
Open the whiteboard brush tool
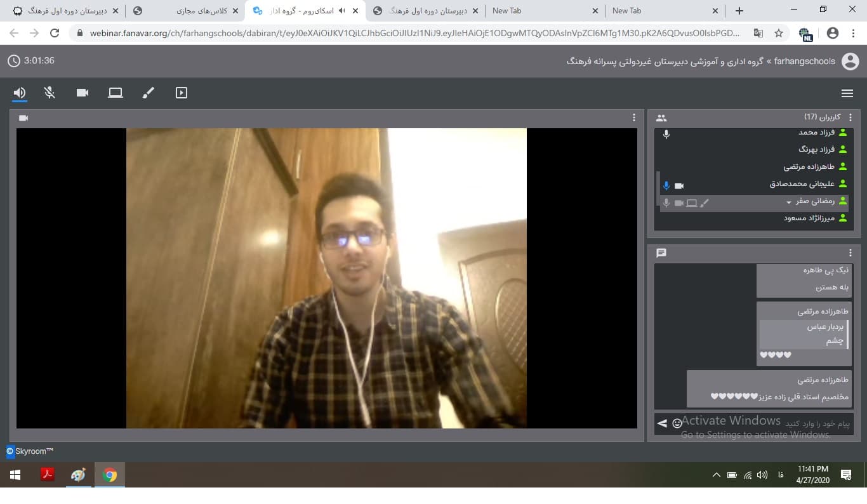(x=148, y=93)
